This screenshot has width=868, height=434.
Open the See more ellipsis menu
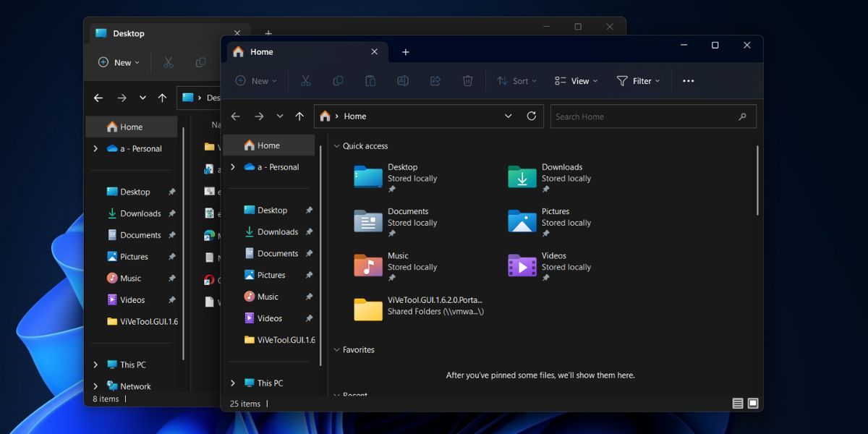point(688,80)
